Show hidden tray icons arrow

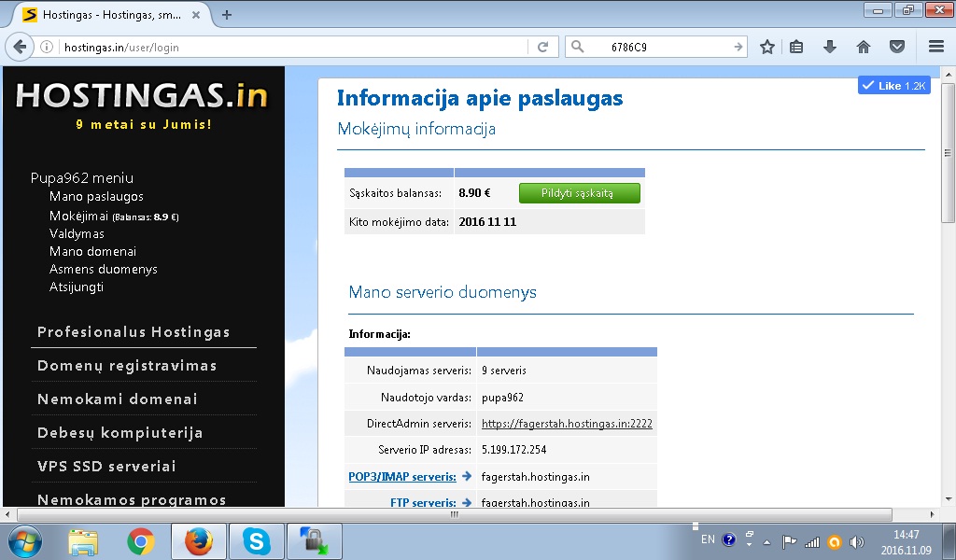click(x=767, y=541)
